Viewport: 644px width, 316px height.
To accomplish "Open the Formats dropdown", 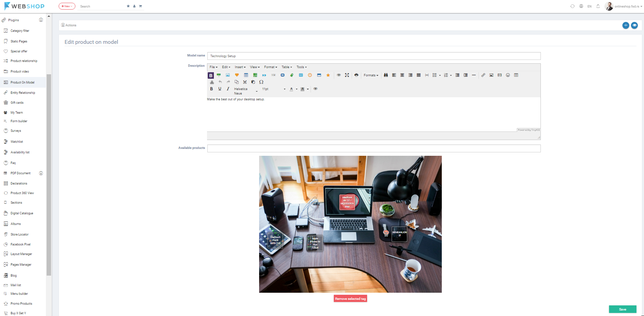I will click(x=371, y=75).
